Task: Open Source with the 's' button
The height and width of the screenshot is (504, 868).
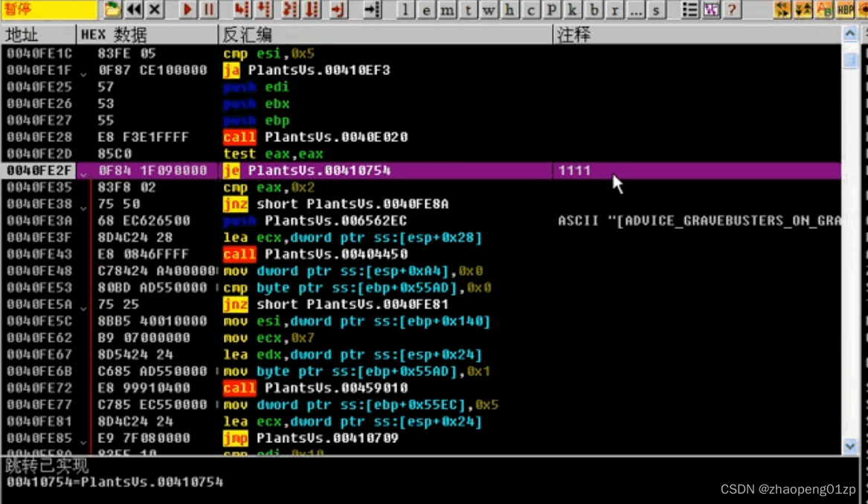Action: 656,10
